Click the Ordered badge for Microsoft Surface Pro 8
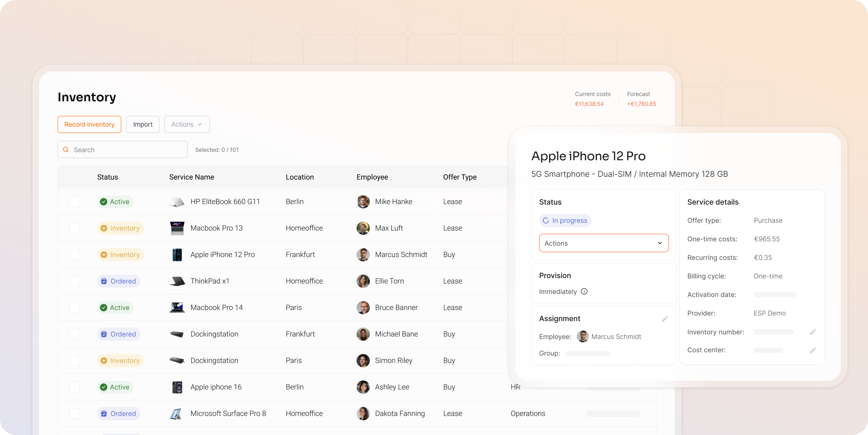This screenshot has height=435, width=868. (x=119, y=414)
